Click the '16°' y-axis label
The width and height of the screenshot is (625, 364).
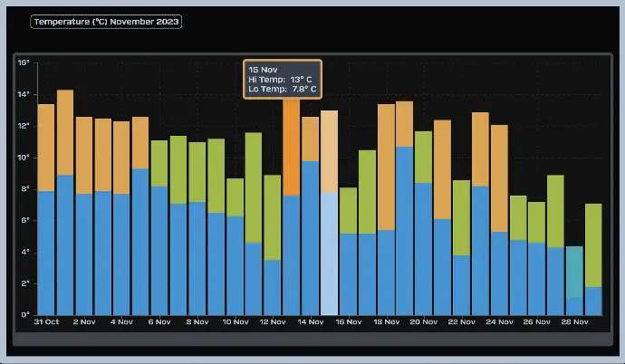click(x=24, y=62)
